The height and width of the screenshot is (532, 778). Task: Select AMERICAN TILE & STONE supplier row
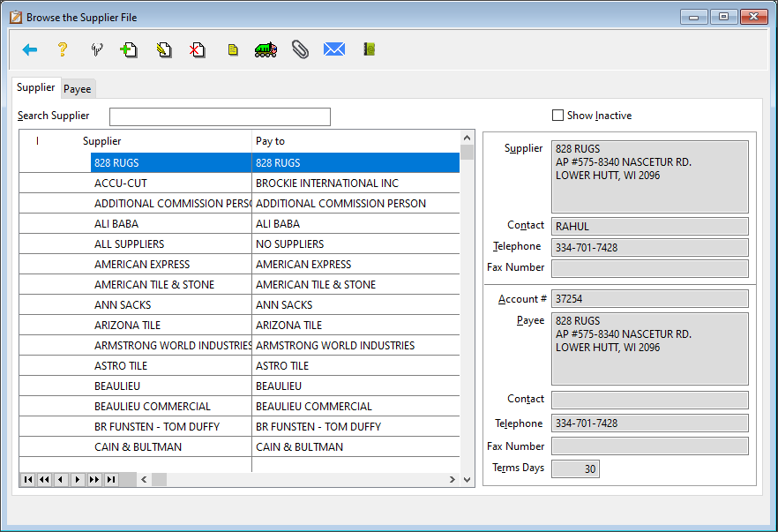click(x=239, y=285)
